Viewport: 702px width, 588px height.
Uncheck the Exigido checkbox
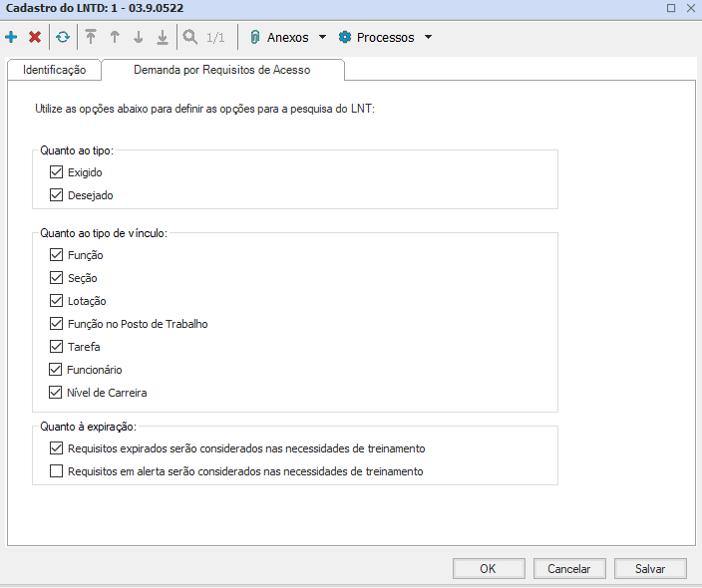click(56, 172)
